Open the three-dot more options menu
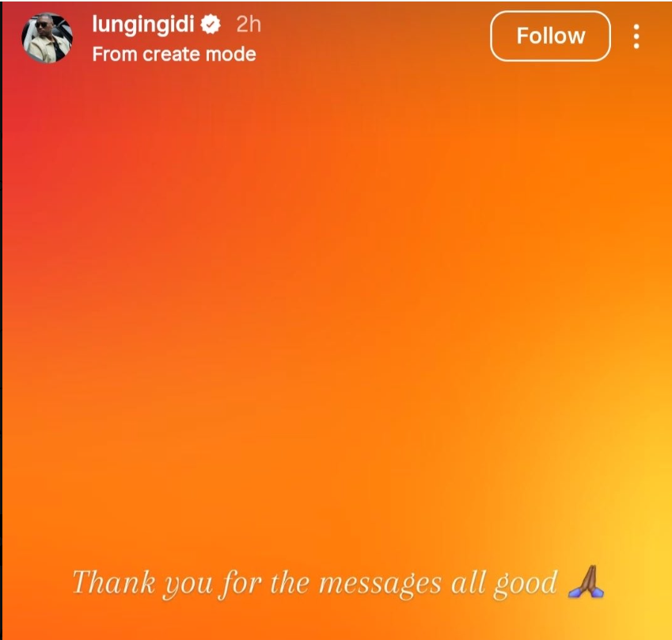 click(x=636, y=36)
